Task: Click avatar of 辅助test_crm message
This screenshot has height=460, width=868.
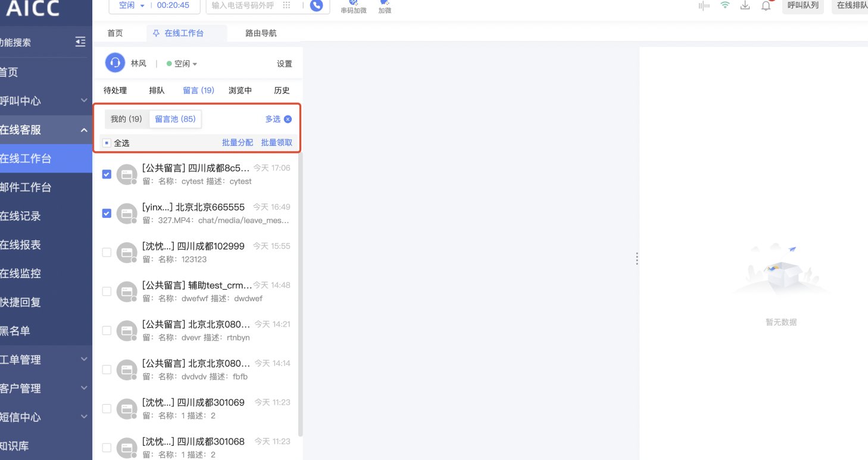Action: pos(126,292)
